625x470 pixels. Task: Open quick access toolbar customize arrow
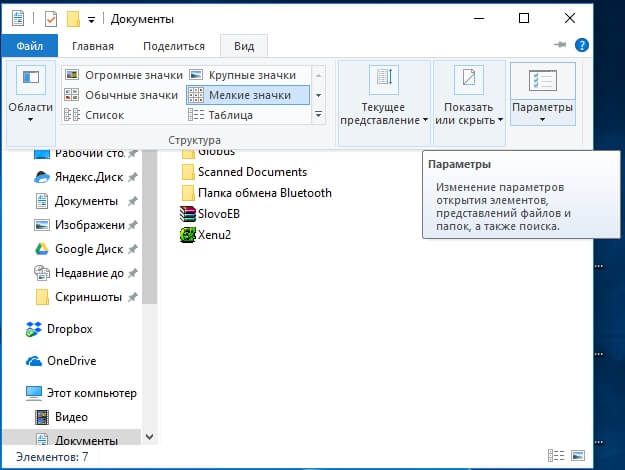[x=92, y=20]
